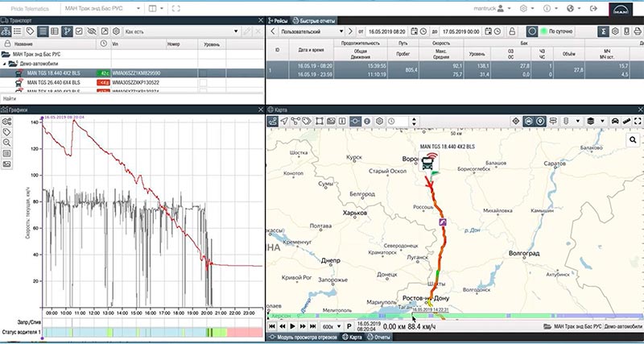Tick the checkbox for MAN TGS 26.440 6X4 BLS
This screenshot has height=344, width=644.
click(x=204, y=82)
